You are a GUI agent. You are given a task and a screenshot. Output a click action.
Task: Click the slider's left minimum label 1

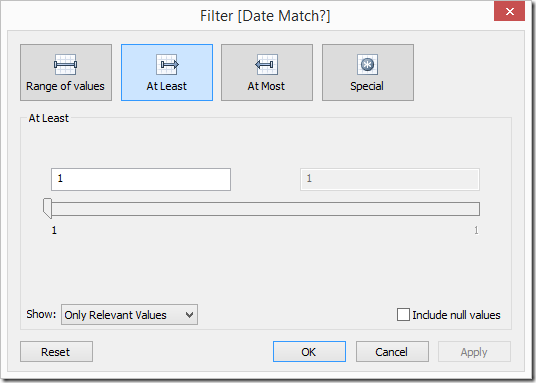[54, 230]
